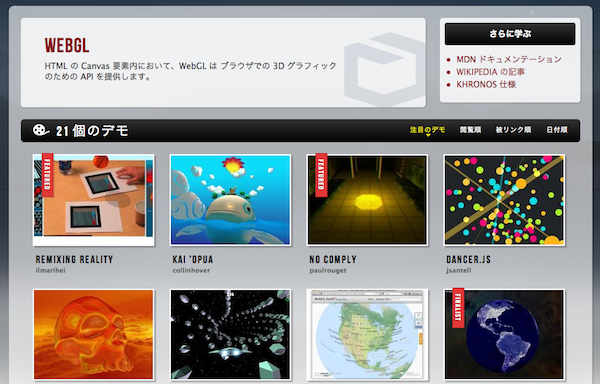Select the 注目のデモ sort tab

pyautogui.click(x=427, y=130)
